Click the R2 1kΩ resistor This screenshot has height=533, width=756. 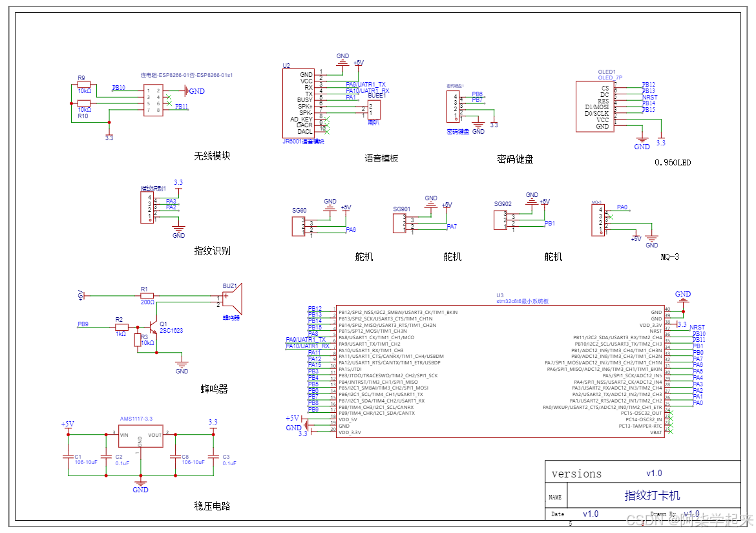pyautogui.click(x=121, y=327)
